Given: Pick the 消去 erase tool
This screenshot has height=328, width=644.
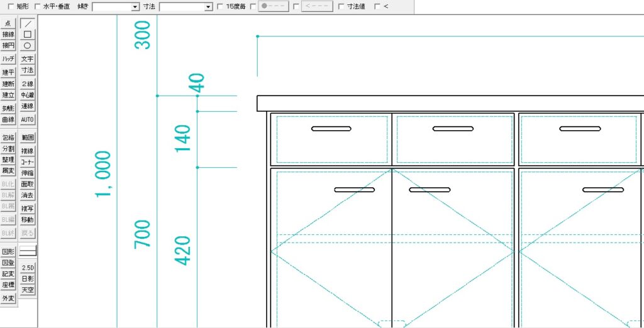Looking at the screenshot, I should [x=27, y=195].
